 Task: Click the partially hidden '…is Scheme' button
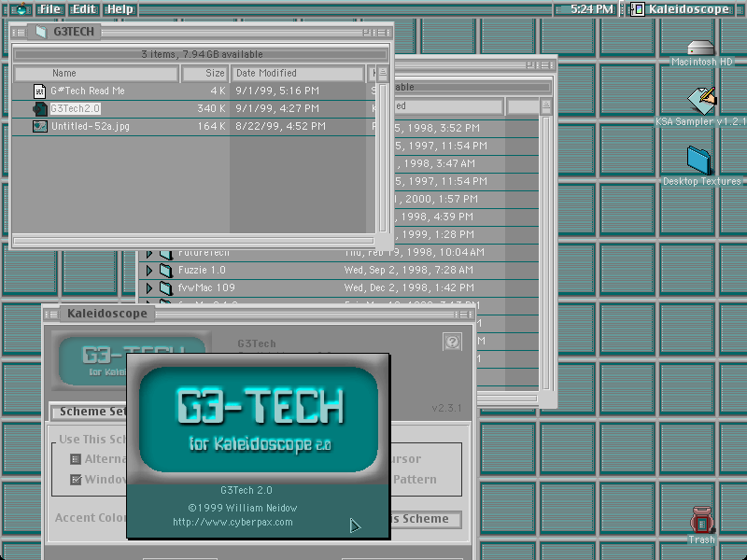point(426,519)
